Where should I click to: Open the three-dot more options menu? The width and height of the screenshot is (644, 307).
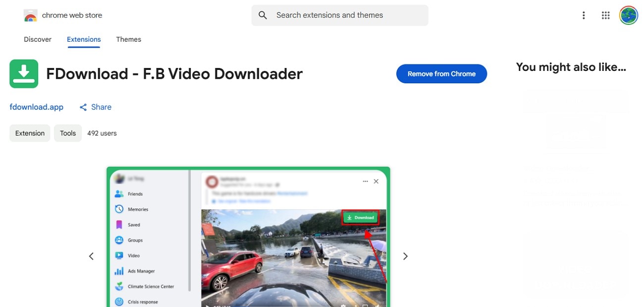click(x=584, y=15)
